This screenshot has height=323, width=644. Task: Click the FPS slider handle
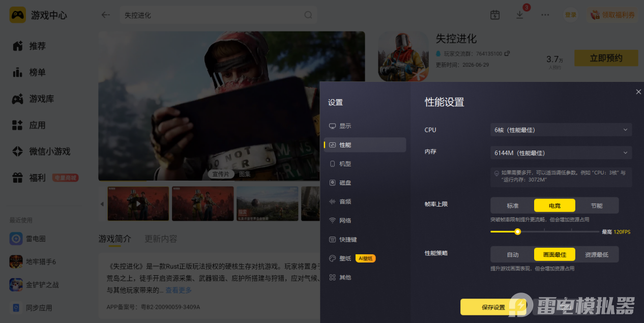(517, 231)
